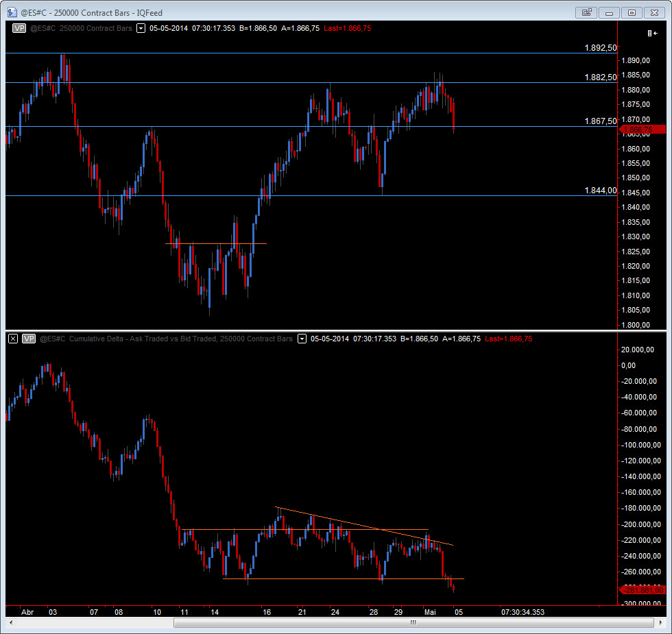
Task: Open dropdown next to 250000 Contract Bars label
Action: click(141, 28)
